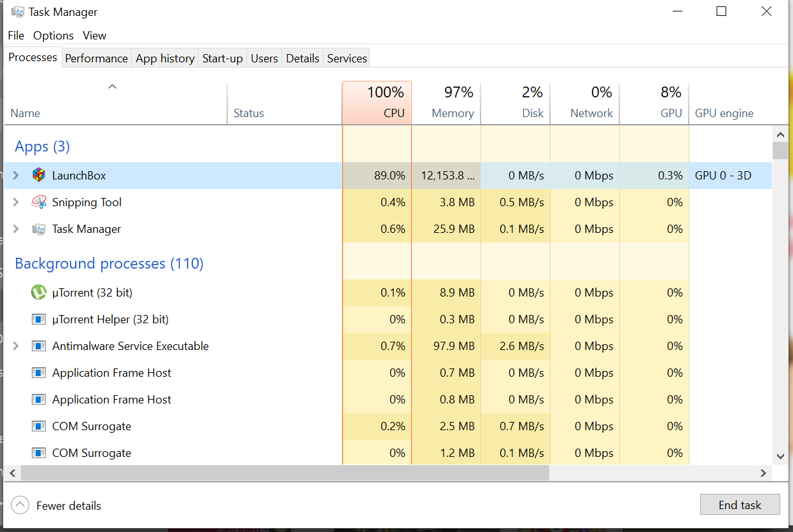Click the horizontal scrollbar thumb

(x=284, y=473)
